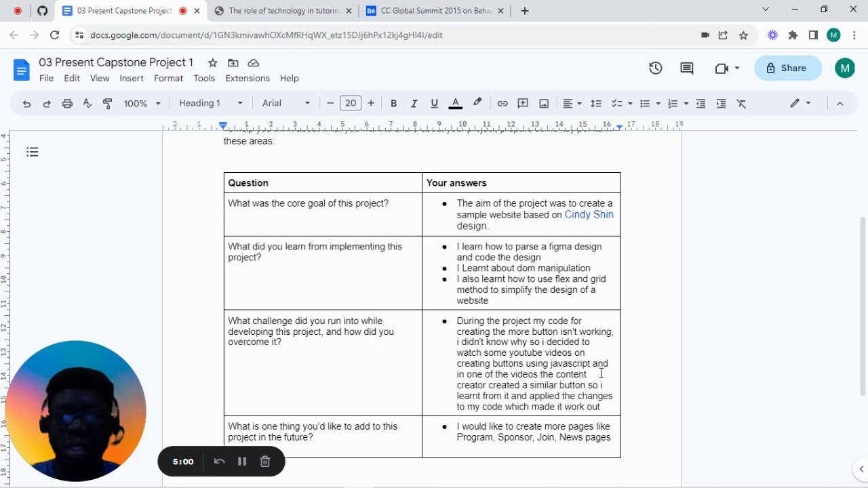Increase the font size with the plus button
The width and height of the screenshot is (868, 488).
coord(370,104)
